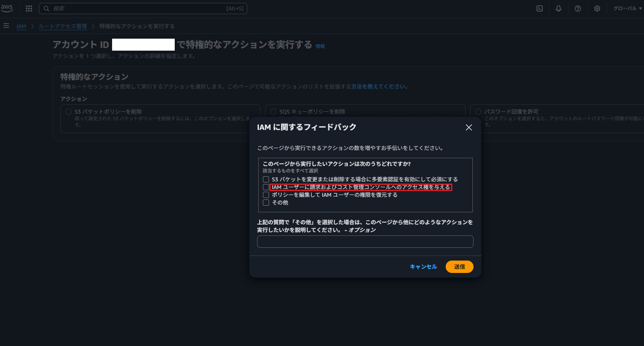Check the edit policy to restore permissions option
Image resolution: width=644 pixels, height=346 pixels.
(x=266, y=195)
